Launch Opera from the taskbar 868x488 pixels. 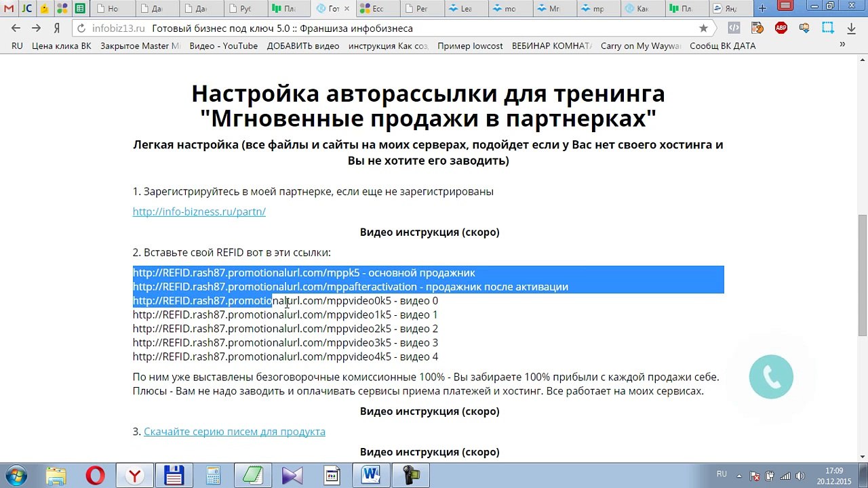[95, 476]
